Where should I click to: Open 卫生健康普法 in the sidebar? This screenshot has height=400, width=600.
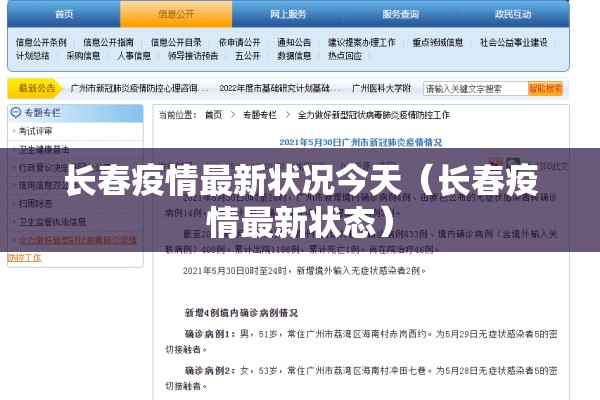[44, 149]
